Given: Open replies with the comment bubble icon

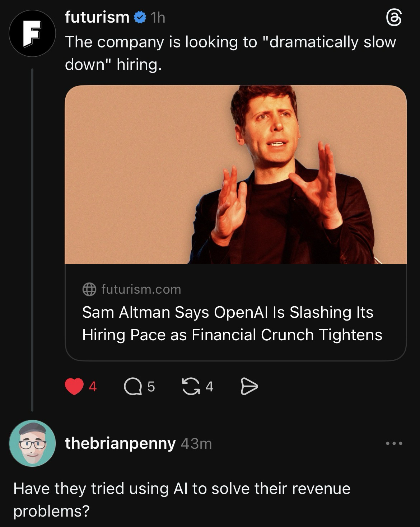Looking at the screenshot, I should point(132,386).
